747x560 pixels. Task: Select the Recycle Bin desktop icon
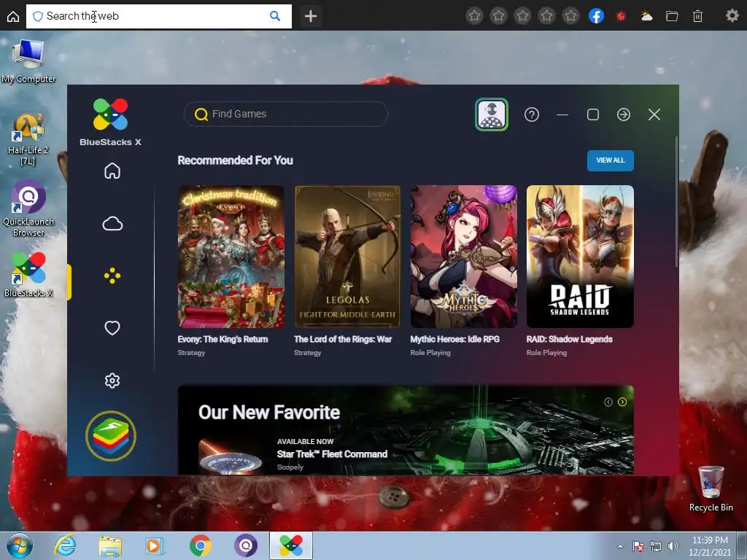(x=711, y=489)
